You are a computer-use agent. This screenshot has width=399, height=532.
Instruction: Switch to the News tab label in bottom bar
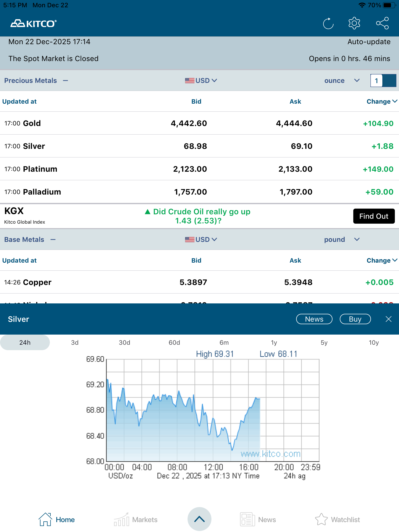267,520
